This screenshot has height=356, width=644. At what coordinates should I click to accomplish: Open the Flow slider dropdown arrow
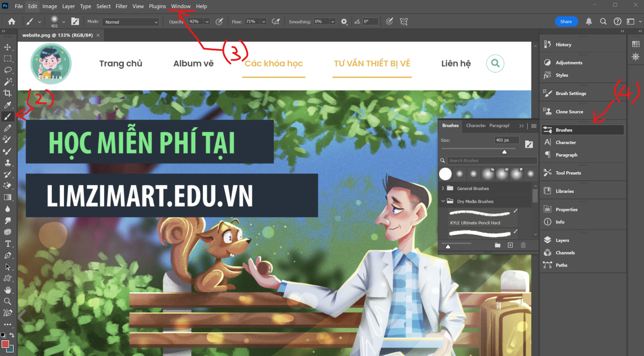click(x=264, y=22)
